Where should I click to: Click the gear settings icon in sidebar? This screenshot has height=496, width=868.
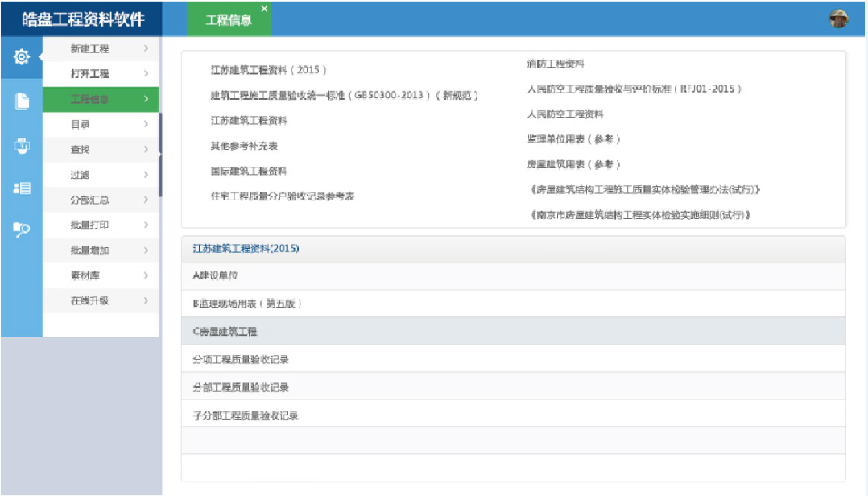point(22,57)
